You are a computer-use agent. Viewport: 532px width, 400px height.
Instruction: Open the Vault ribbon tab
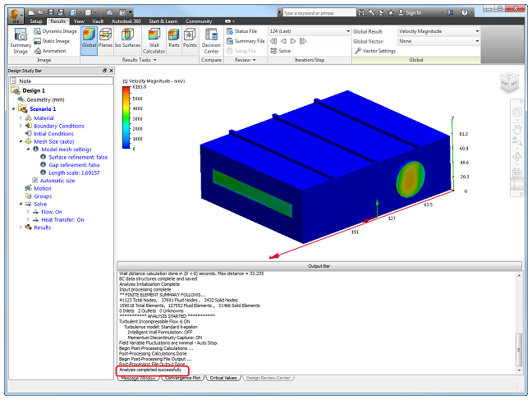click(x=98, y=21)
